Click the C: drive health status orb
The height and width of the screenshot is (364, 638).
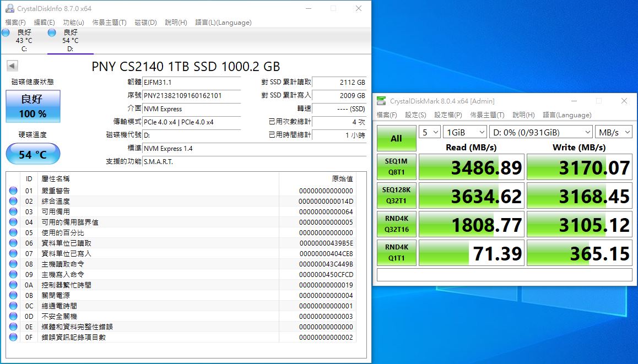[6, 32]
